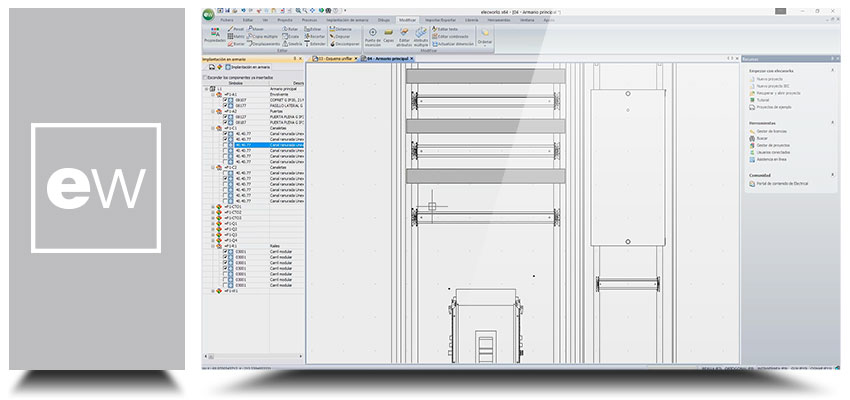Collapse the =F1-A1 Envolvente node
The image size is (850, 400).
click(213, 94)
